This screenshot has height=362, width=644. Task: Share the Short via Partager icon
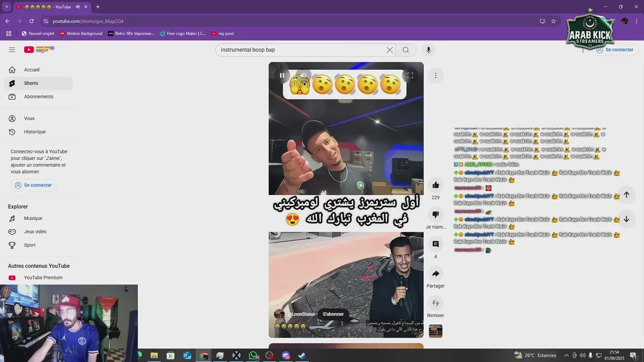(x=436, y=274)
